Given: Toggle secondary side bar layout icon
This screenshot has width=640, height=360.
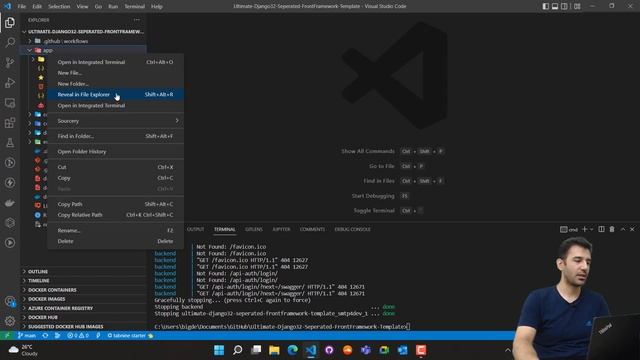Looking at the screenshot, I should coord(564,6).
